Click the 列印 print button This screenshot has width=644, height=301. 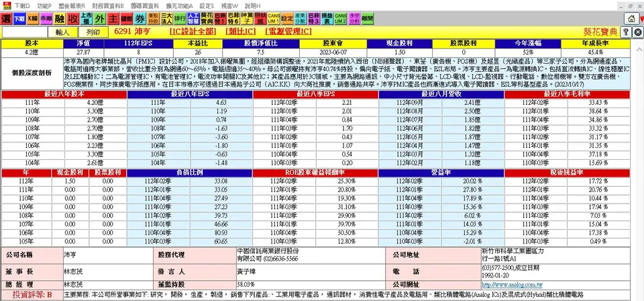[x=94, y=32]
